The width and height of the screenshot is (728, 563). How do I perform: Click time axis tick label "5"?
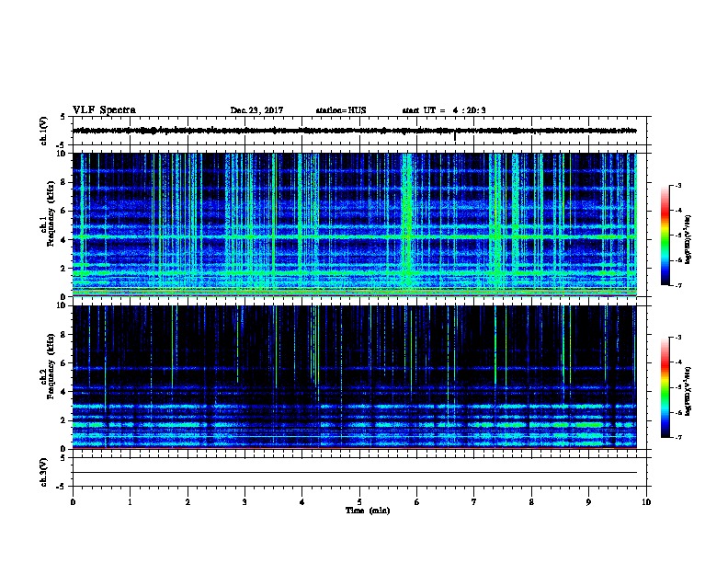coord(359,502)
